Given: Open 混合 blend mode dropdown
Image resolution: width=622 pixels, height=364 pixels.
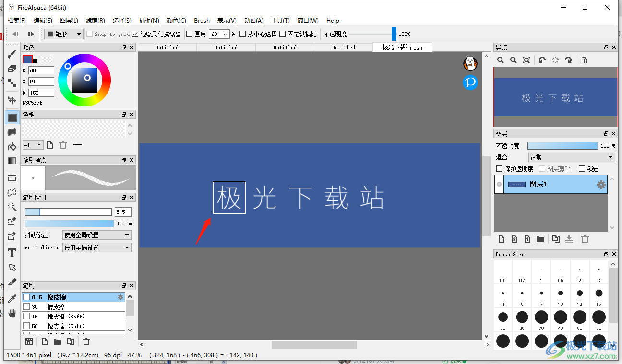Looking at the screenshot, I should 572,157.
